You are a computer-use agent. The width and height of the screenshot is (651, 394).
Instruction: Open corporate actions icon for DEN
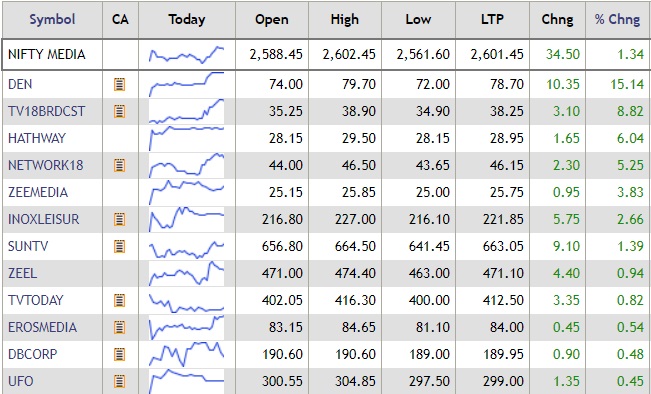120,85
